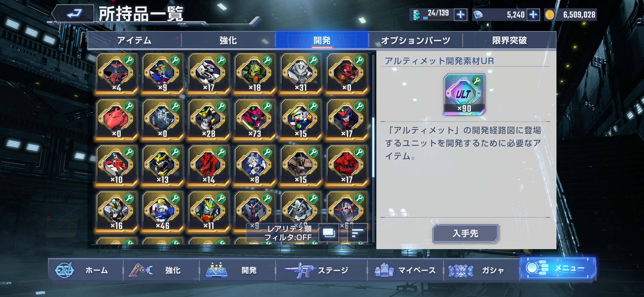This screenshot has height=297, width=644.
Task: Open マイベース base icon in the bottom bar
Action: (384, 270)
